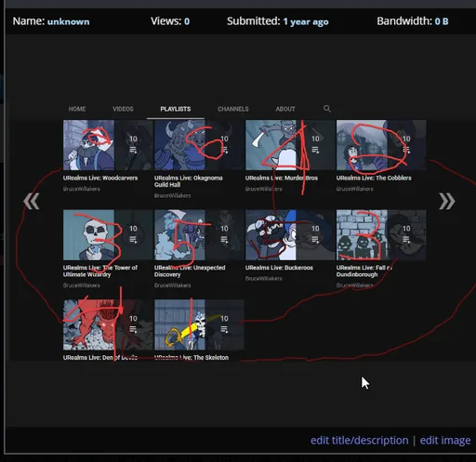This screenshot has width=476, height=462.
Task: Click the Views: 0 value
Action: [x=187, y=21]
